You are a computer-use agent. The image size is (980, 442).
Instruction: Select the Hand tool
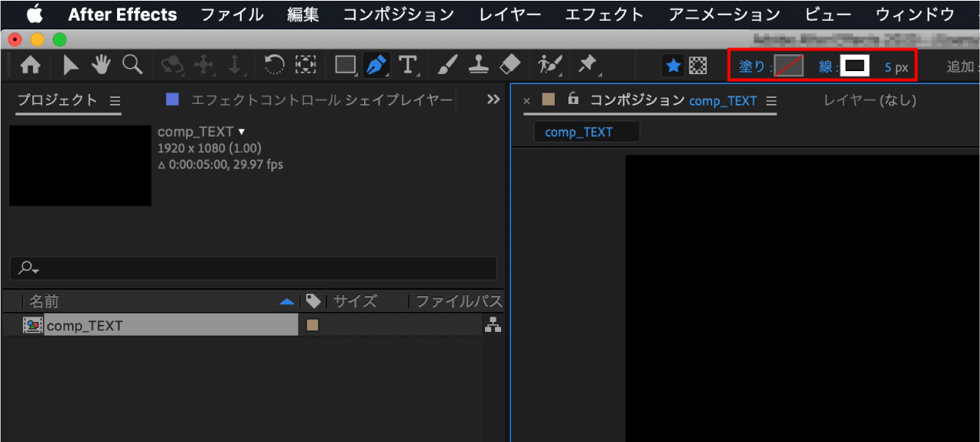tap(100, 66)
